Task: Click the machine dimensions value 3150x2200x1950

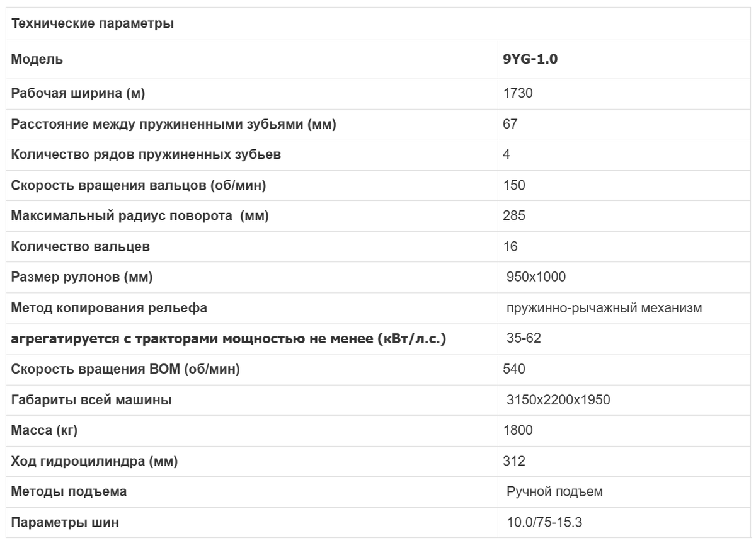Action: (558, 400)
